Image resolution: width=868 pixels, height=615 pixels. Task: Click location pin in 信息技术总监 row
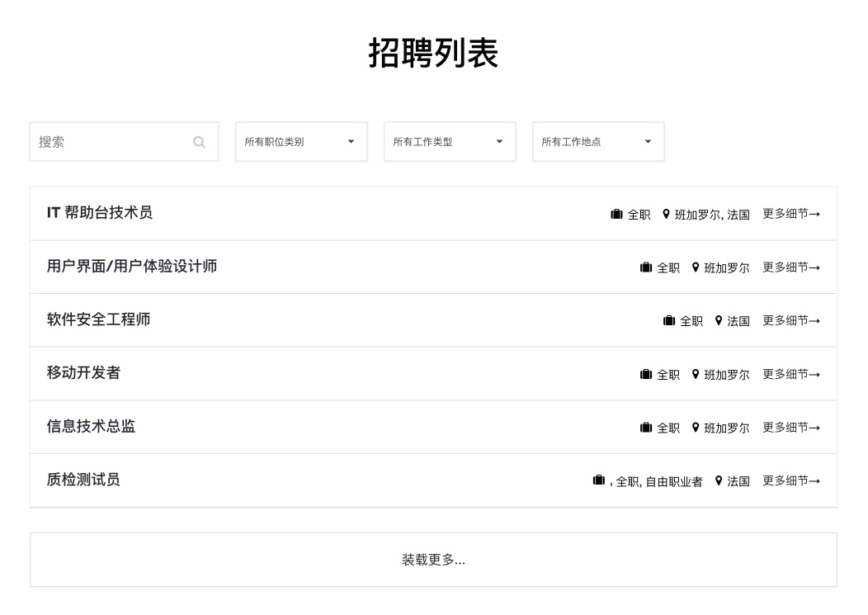click(x=696, y=428)
